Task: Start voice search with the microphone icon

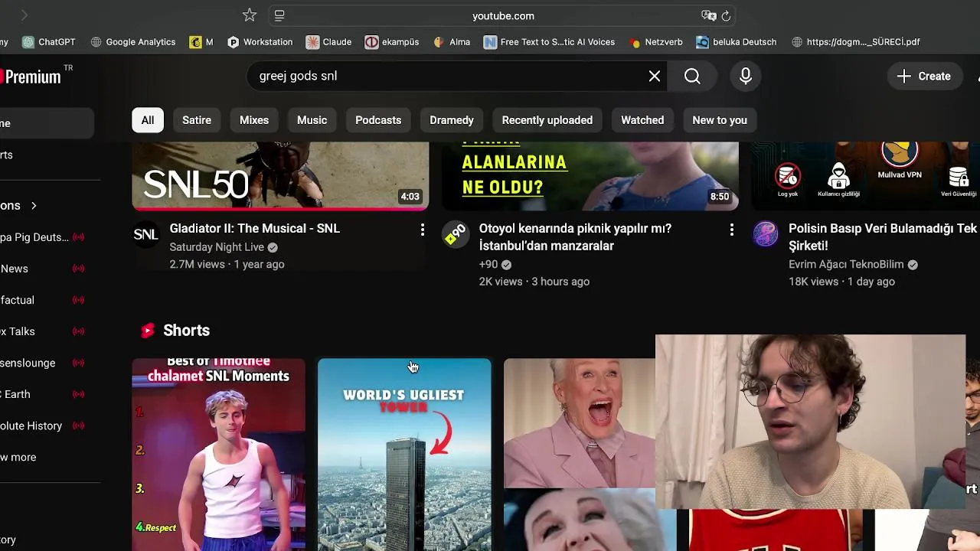Action: pos(746,76)
